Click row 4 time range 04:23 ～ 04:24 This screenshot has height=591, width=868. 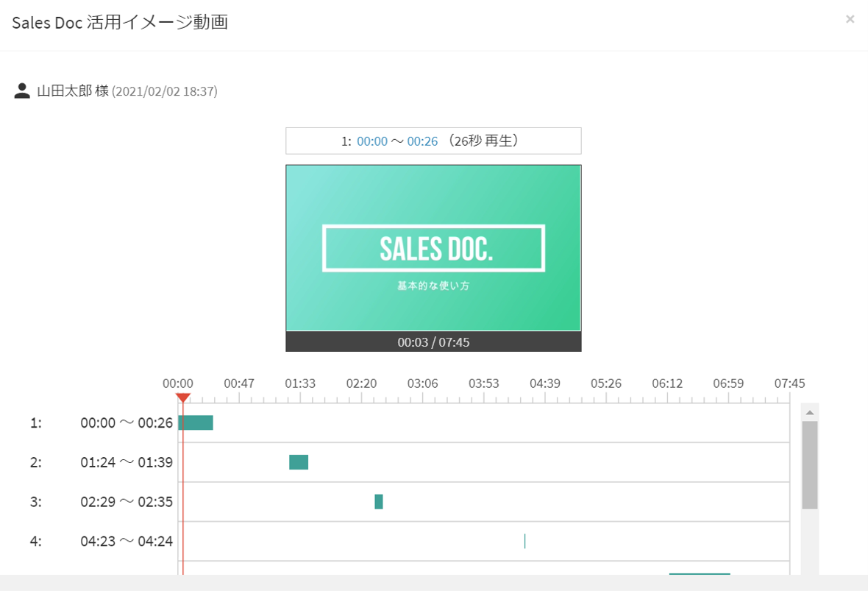tap(127, 542)
